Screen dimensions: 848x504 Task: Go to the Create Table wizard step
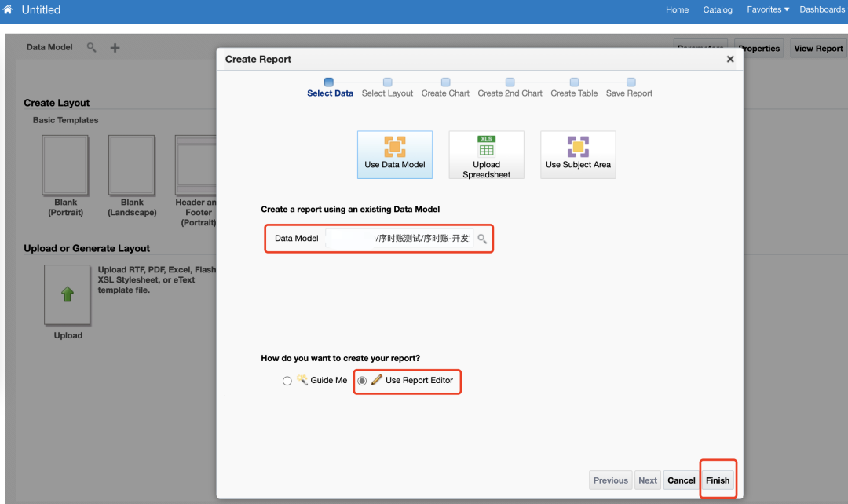click(x=574, y=88)
